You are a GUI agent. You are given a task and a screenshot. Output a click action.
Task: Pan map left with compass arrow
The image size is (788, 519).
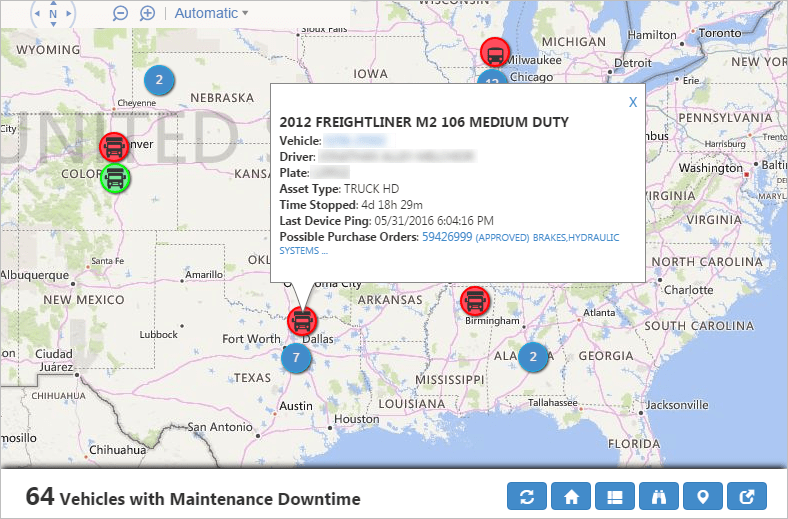click(37, 14)
